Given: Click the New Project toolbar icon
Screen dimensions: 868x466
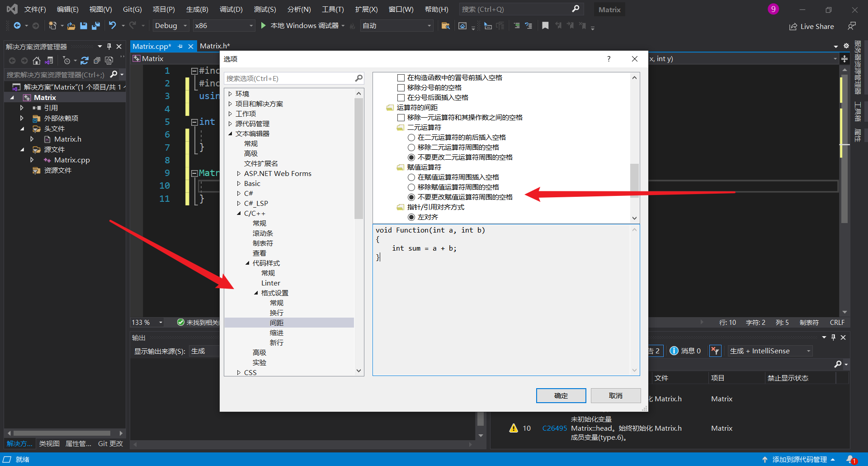Looking at the screenshot, I should point(52,26).
